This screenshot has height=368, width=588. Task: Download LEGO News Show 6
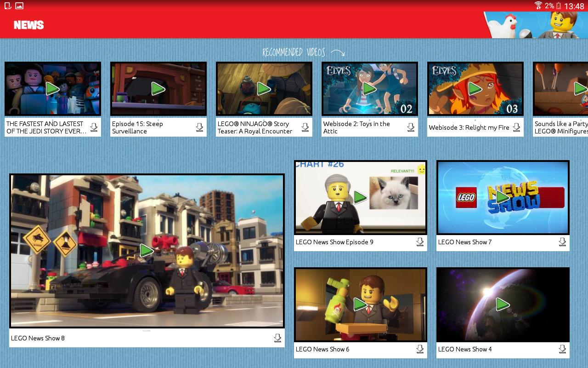click(420, 349)
